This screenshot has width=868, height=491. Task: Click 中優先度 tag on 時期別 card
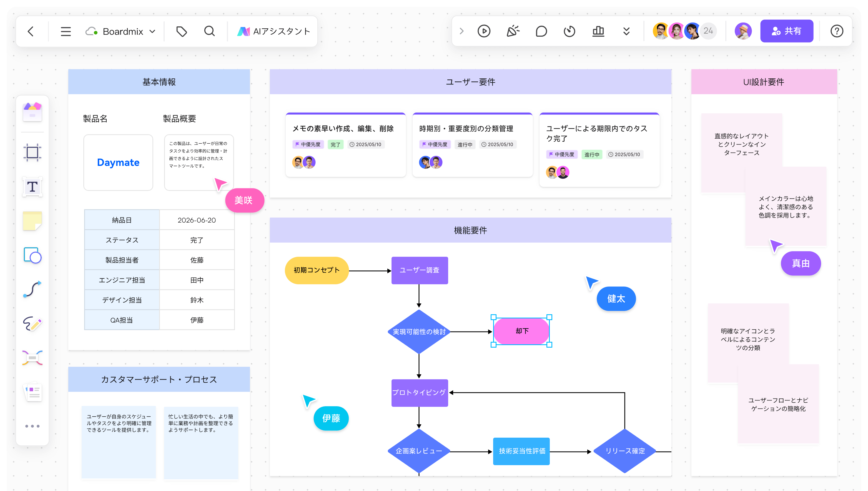click(x=435, y=145)
